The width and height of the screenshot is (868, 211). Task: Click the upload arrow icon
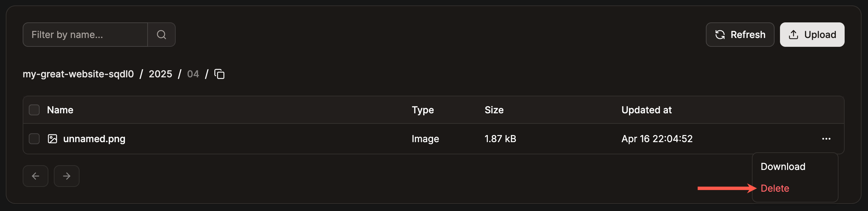point(793,34)
